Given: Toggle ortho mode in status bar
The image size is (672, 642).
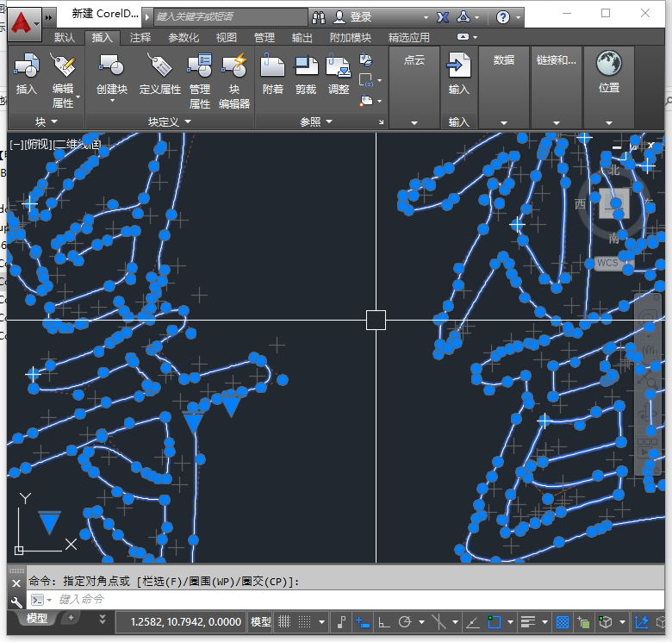Looking at the screenshot, I should point(383,622).
